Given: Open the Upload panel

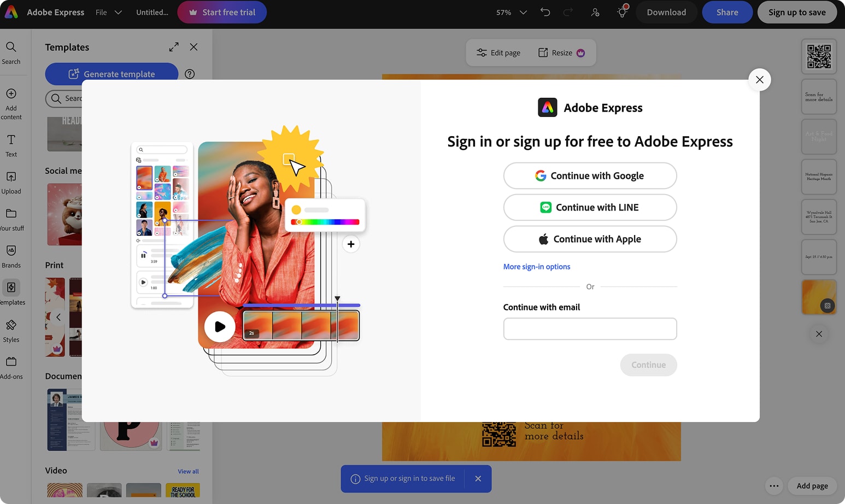Looking at the screenshot, I should coord(11,183).
